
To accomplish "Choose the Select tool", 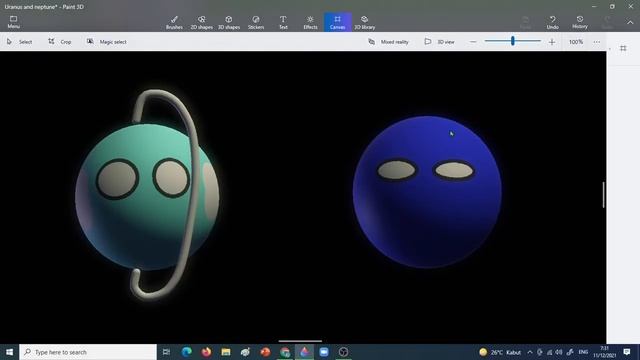I will tap(20, 42).
